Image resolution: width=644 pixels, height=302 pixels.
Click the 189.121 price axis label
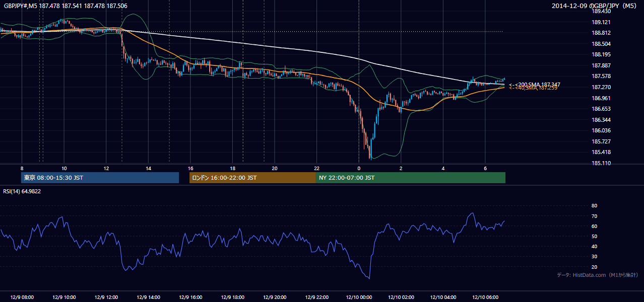[601, 22]
